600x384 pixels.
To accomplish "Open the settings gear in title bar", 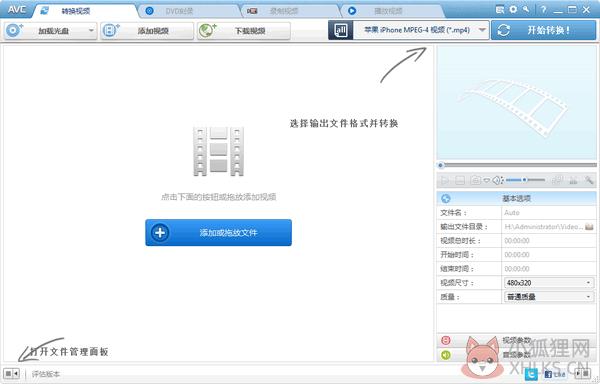I will [x=513, y=10].
